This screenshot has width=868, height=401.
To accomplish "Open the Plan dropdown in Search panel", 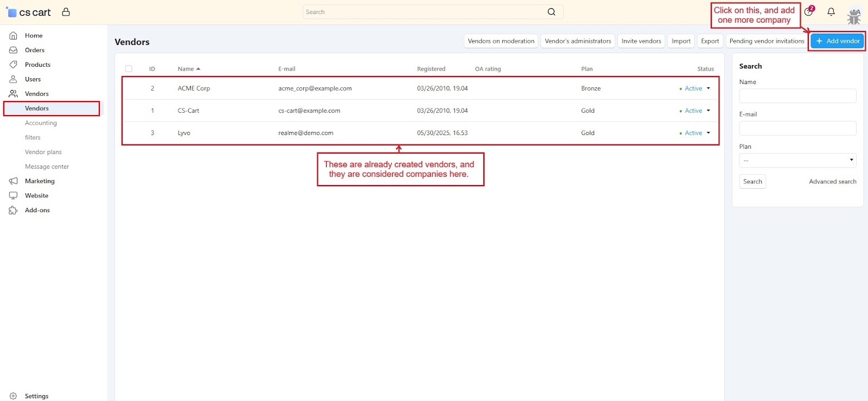I will [x=797, y=161].
